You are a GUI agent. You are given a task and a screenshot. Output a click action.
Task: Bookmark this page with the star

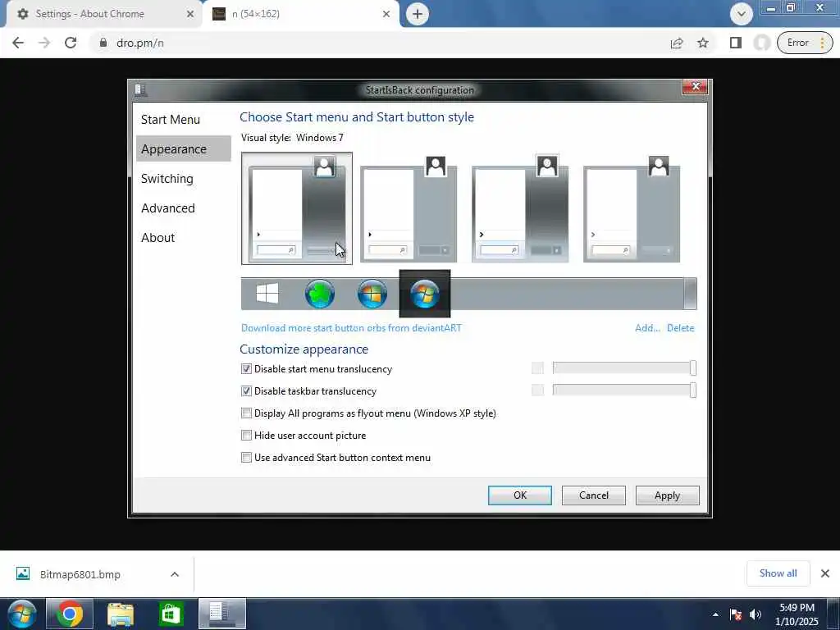(703, 43)
